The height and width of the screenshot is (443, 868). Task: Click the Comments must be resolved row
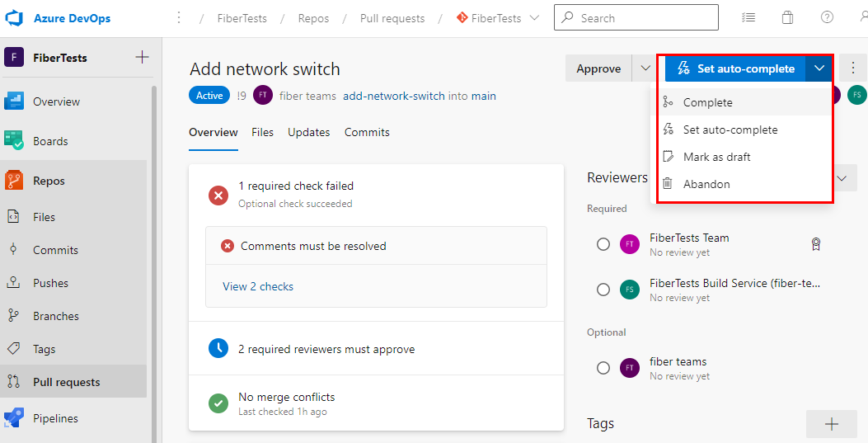point(376,246)
